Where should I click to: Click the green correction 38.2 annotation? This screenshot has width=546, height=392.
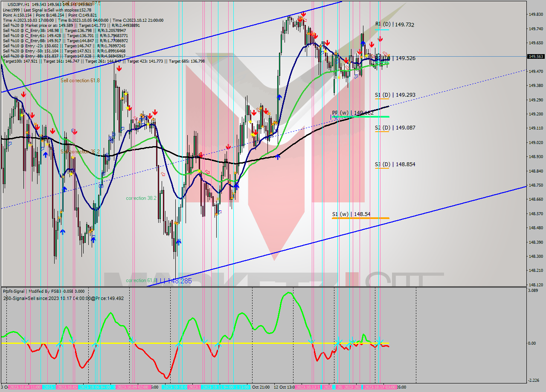(x=140, y=198)
